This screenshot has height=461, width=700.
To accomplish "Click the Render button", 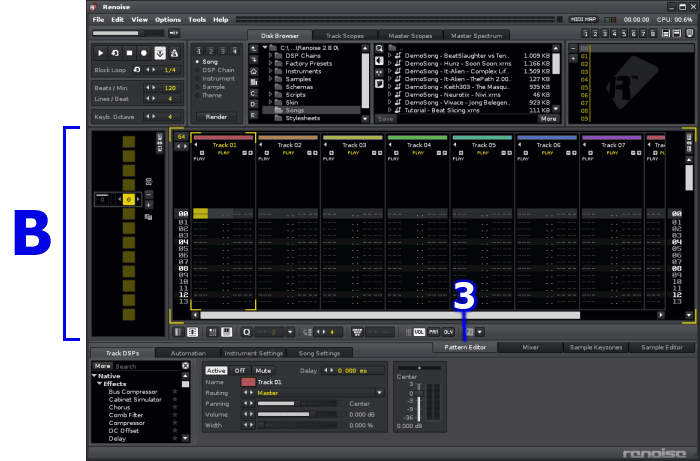I will pyautogui.click(x=217, y=116).
